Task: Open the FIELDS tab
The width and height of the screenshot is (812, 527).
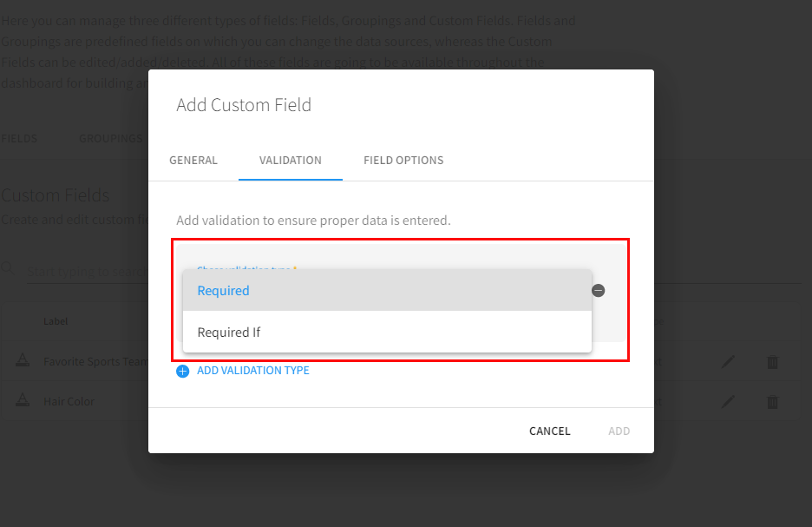Action: point(19,139)
